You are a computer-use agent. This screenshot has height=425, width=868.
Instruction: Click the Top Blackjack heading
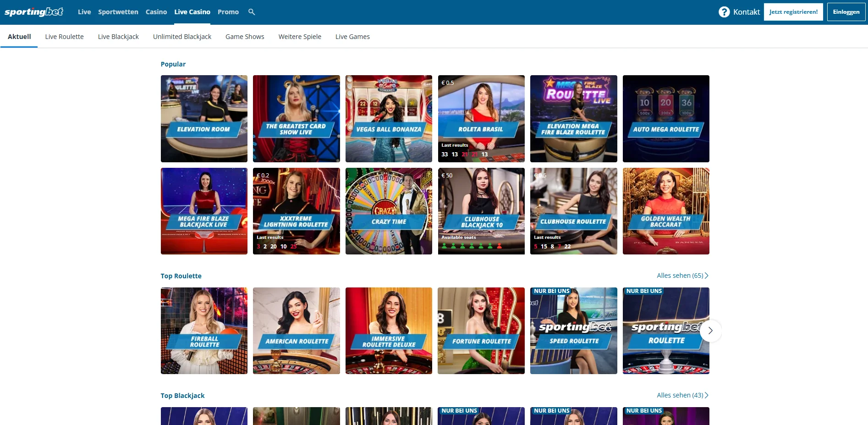pyautogui.click(x=182, y=396)
